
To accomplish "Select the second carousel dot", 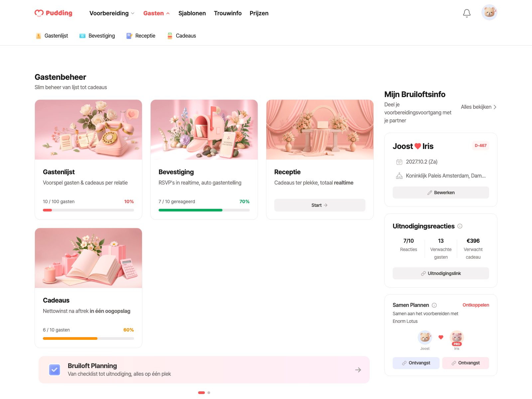I will (x=209, y=393).
